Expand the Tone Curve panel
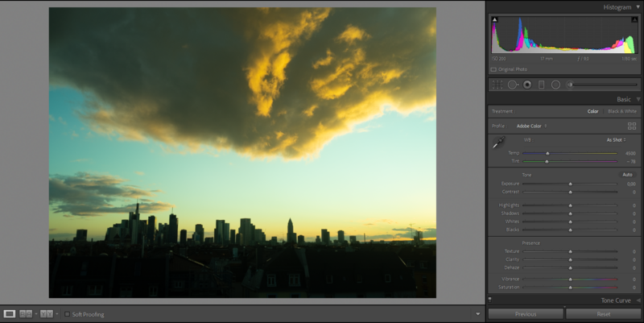The height and width of the screenshot is (323, 644). click(x=638, y=300)
